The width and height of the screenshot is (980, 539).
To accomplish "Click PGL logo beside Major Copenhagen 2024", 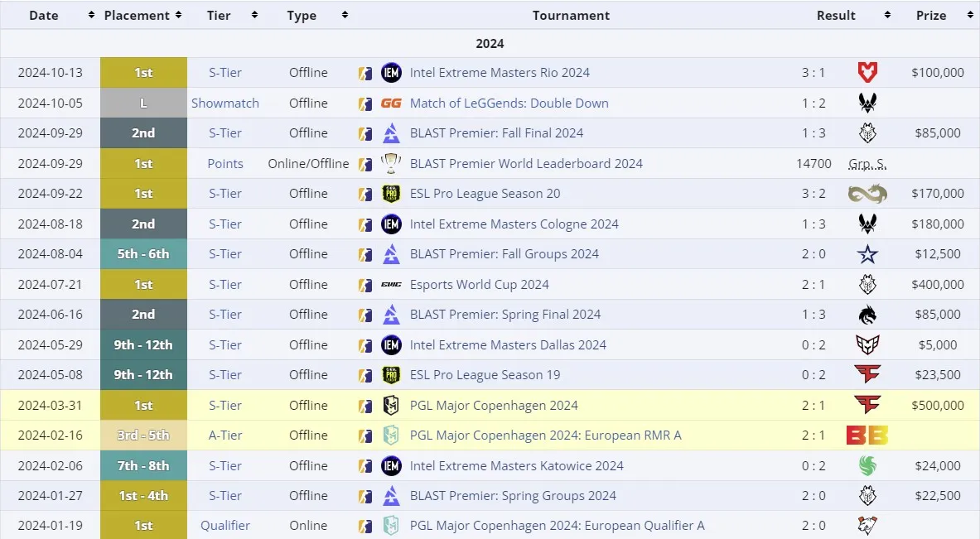I will point(391,406).
